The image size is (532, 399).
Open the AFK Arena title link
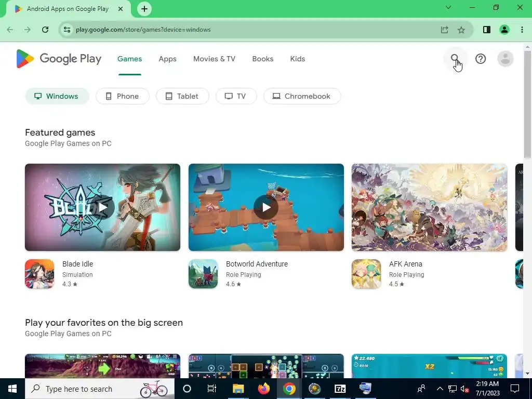pos(405,263)
